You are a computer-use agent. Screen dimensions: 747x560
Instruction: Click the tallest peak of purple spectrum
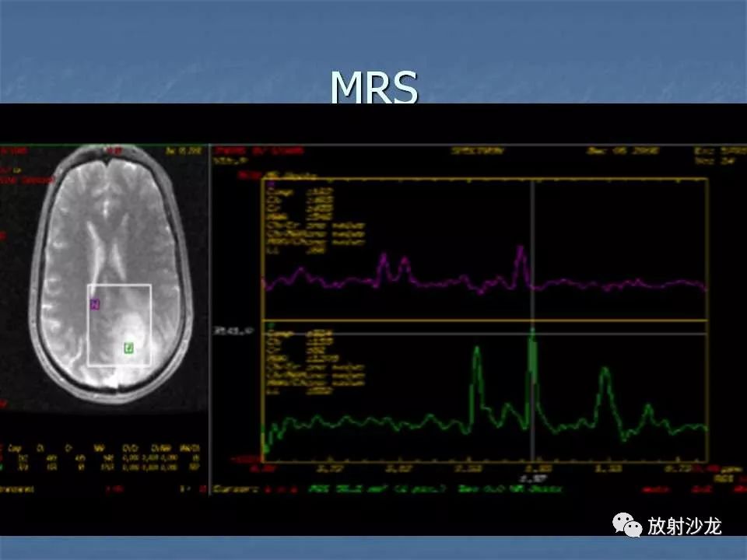pyautogui.click(x=521, y=247)
